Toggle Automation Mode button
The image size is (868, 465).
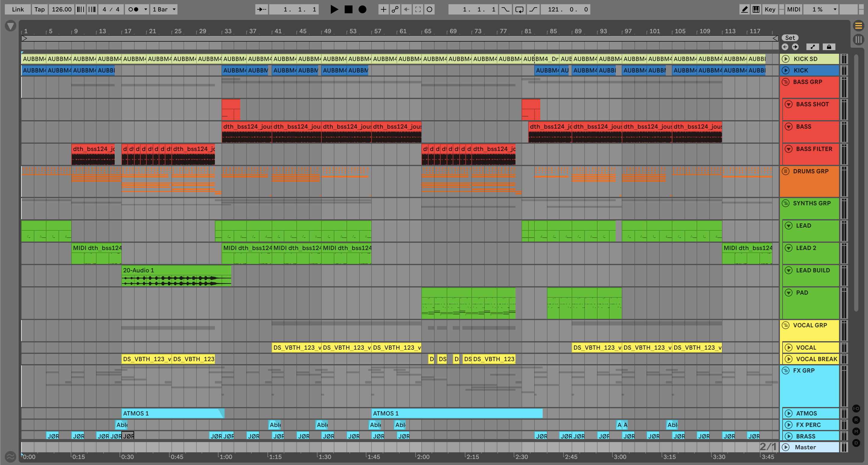[812, 47]
